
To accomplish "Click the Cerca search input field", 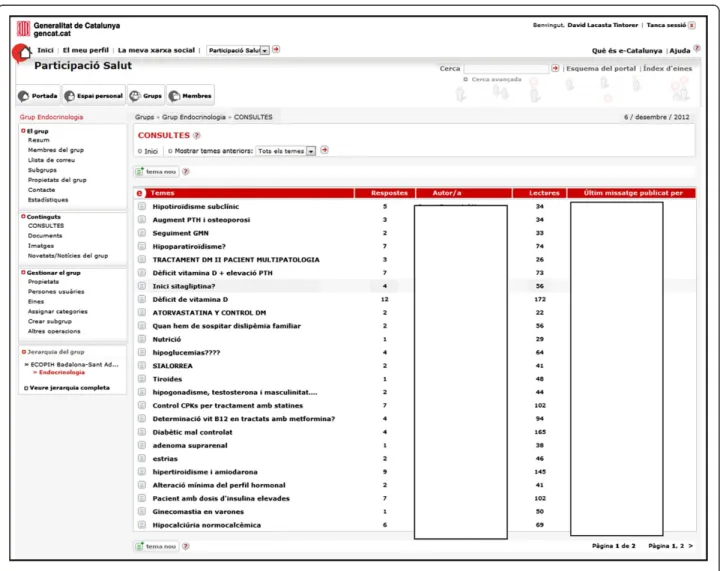I will 507,69.
